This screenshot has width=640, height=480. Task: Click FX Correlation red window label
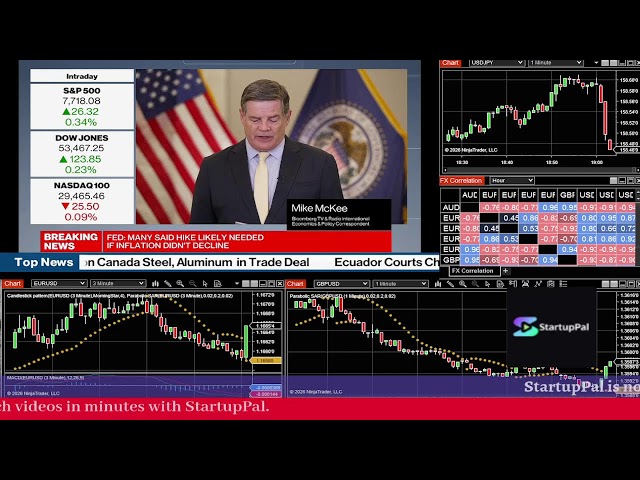(x=462, y=180)
